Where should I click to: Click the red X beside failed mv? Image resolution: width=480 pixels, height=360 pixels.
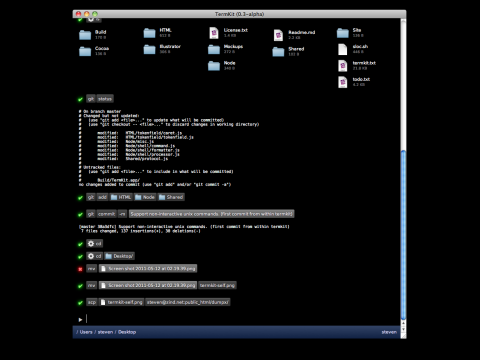coord(80,269)
